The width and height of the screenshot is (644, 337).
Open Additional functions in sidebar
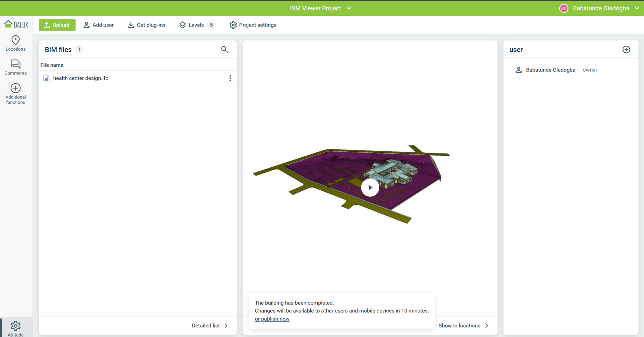click(x=15, y=94)
